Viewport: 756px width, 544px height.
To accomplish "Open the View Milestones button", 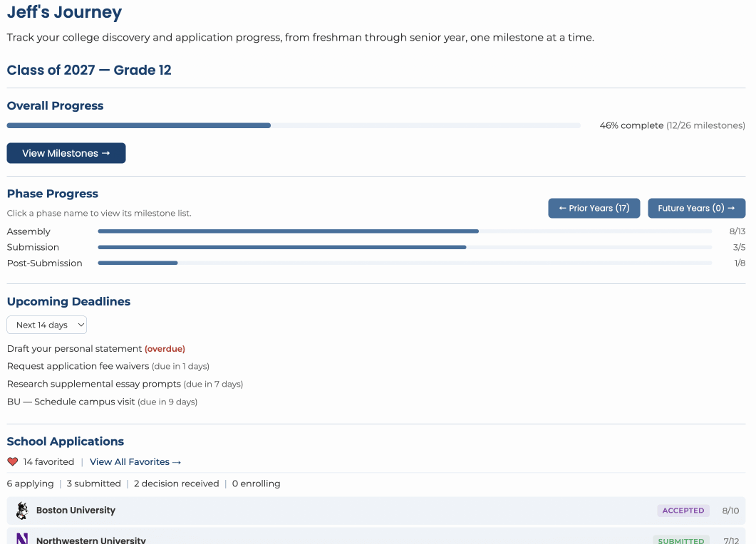I will (x=66, y=153).
